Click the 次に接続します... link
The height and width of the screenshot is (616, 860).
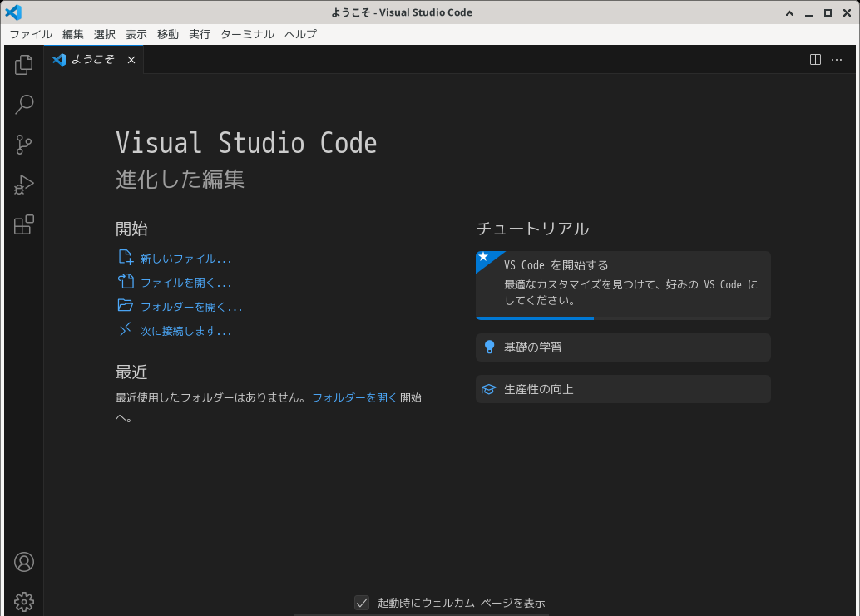(x=186, y=331)
